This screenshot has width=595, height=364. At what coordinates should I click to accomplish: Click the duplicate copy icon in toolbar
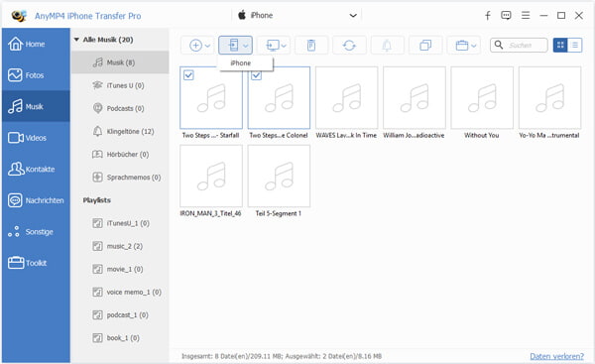point(425,46)
